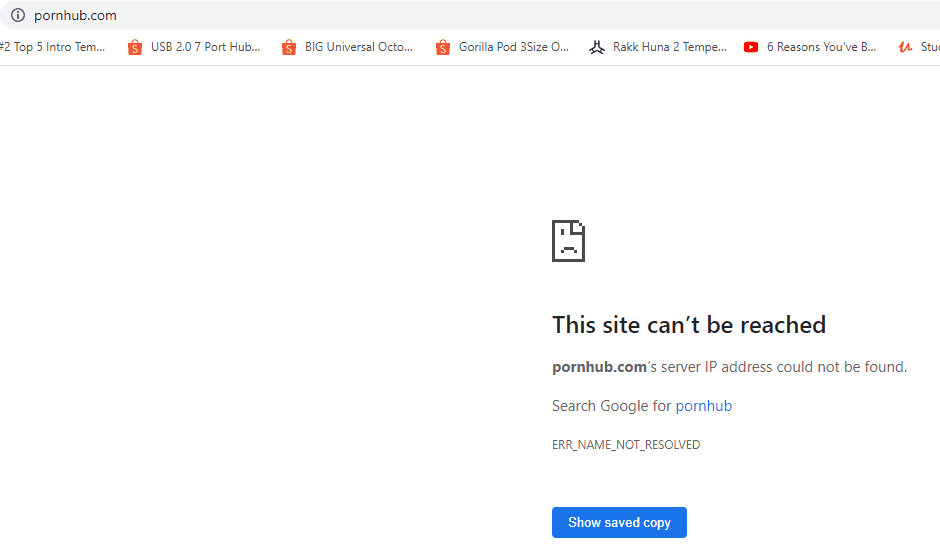Click the sad page error icon

(x=568, y=241)
